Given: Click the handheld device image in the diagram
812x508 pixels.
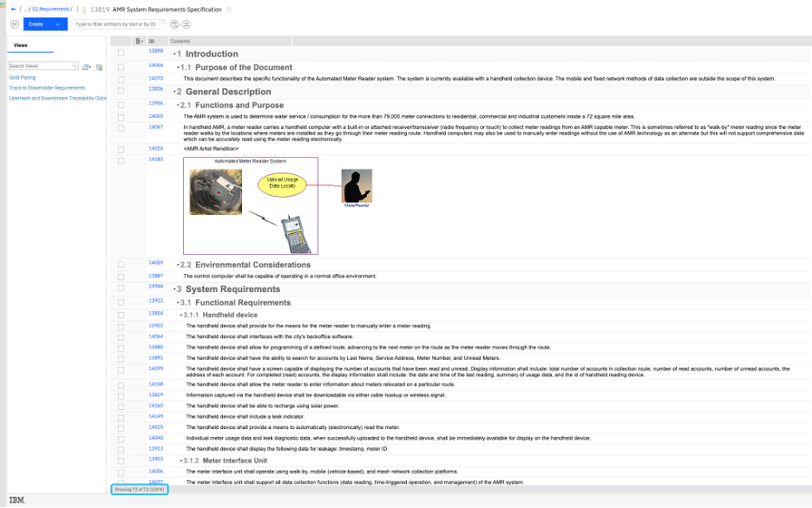Looking at the screenshot, I should (296, 234).
